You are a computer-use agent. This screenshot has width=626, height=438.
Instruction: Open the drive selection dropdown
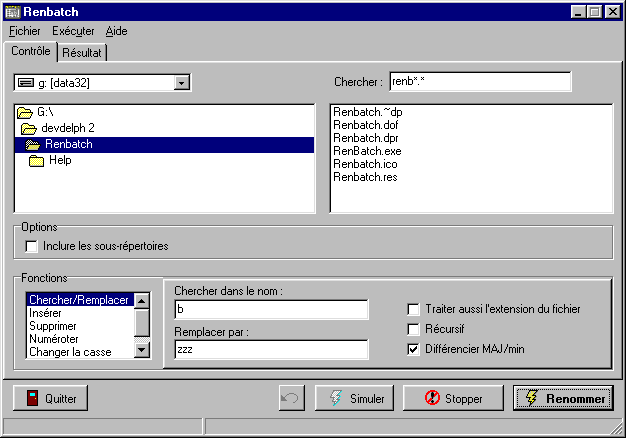click(x=181, y=82)
